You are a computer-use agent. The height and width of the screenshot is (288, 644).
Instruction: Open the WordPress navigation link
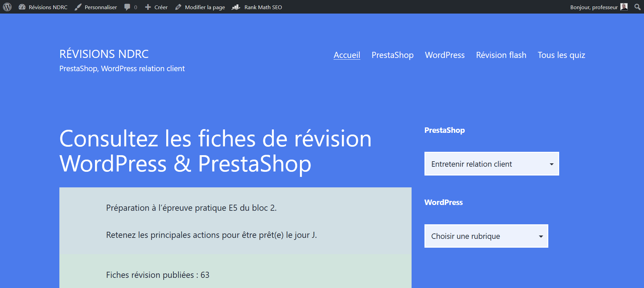point(445,55)
